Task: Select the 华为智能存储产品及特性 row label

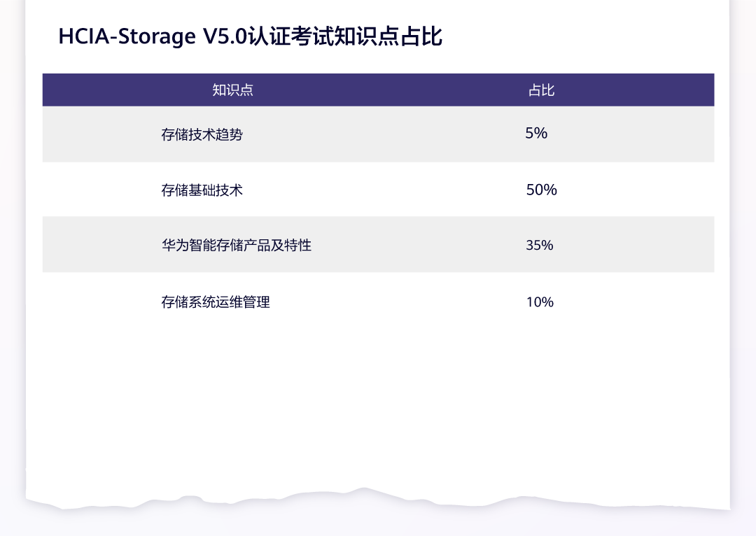Action: coord(237,246)
